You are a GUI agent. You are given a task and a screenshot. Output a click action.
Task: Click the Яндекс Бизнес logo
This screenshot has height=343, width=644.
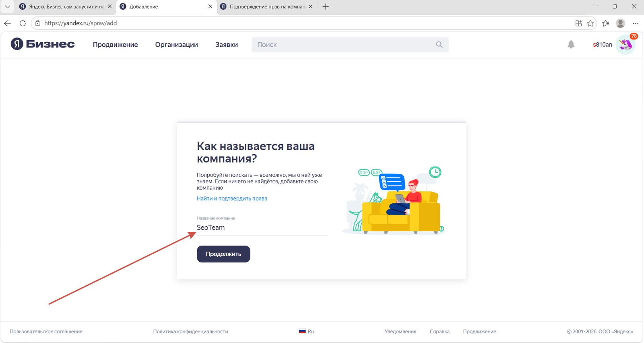43,44
